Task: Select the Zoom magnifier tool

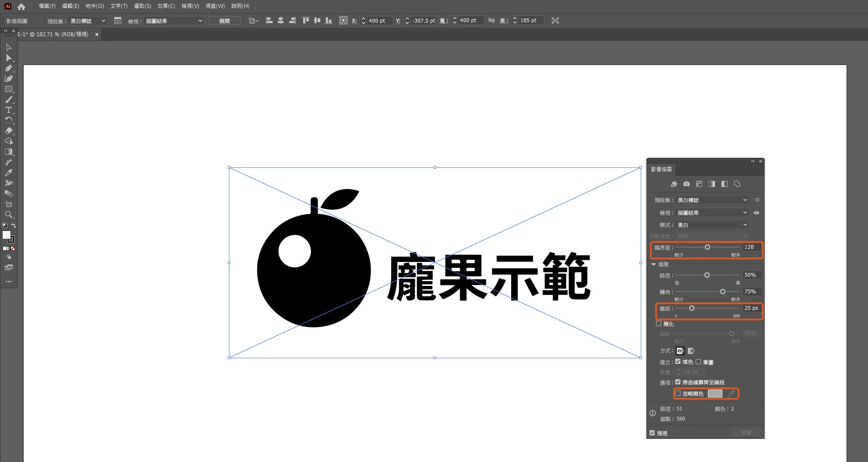Action: tap(9, 214)
